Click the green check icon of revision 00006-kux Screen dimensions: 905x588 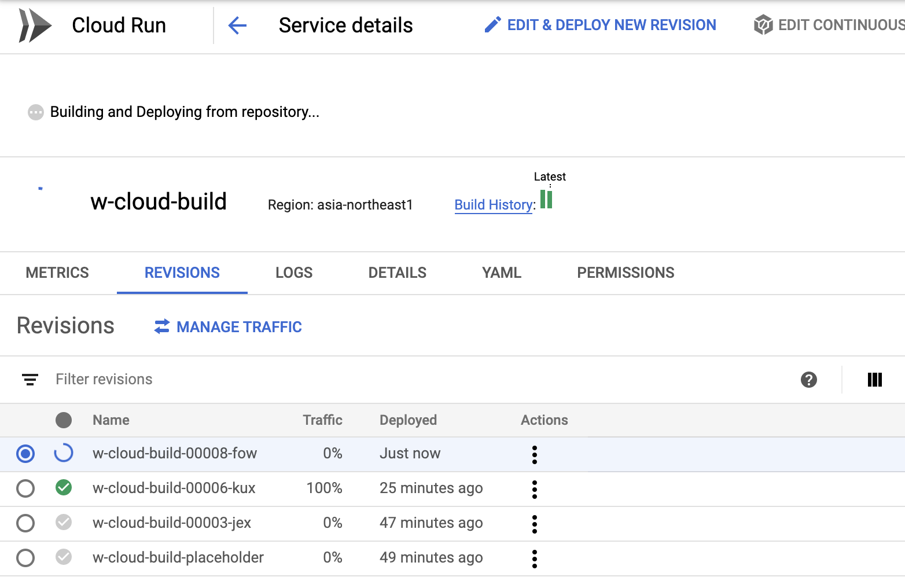tap(64, 488)
